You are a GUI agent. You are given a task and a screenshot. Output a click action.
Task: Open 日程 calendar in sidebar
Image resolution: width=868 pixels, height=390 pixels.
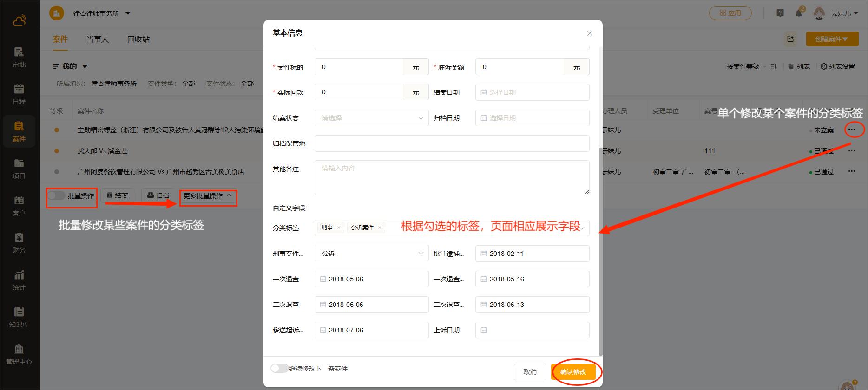coord(19,94)
